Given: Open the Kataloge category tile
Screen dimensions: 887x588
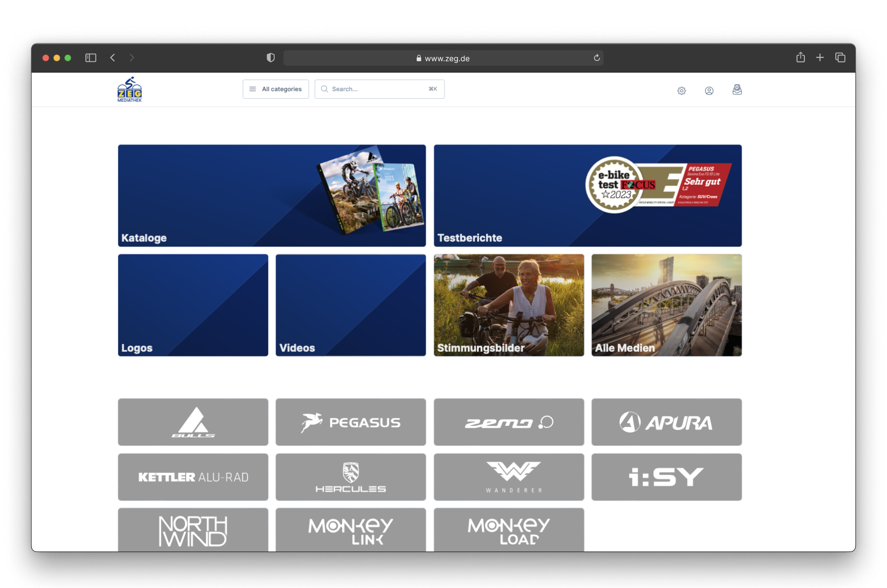Looking at the screenshot, I should click(272, 196).
